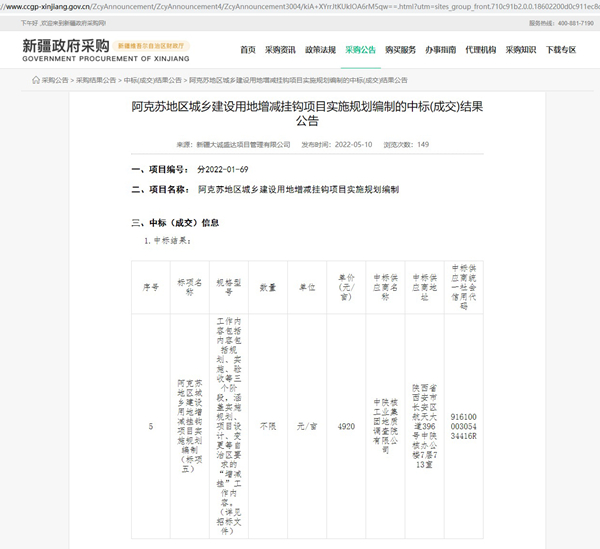Image resolution: width=600 pixels, height=549 pixels.
Task: Click the 1. 中标结果 subheading
Action: click(x=168, y=241)
